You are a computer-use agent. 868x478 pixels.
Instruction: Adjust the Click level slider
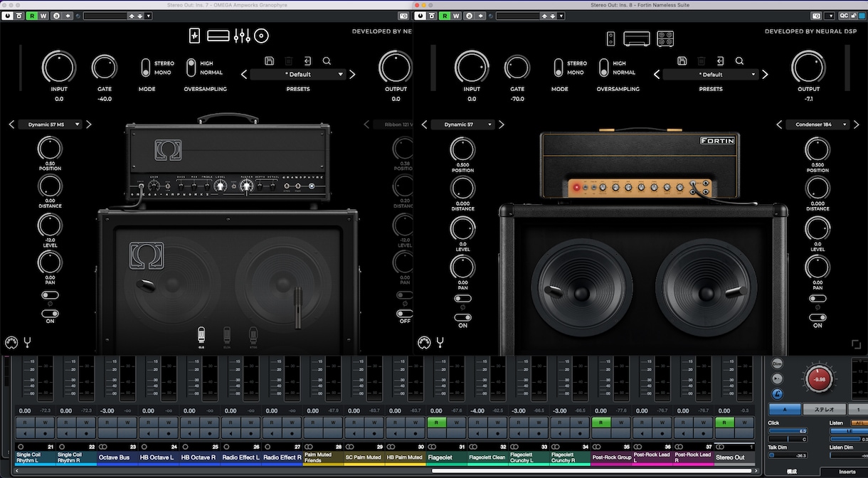[x=788, y=431]
